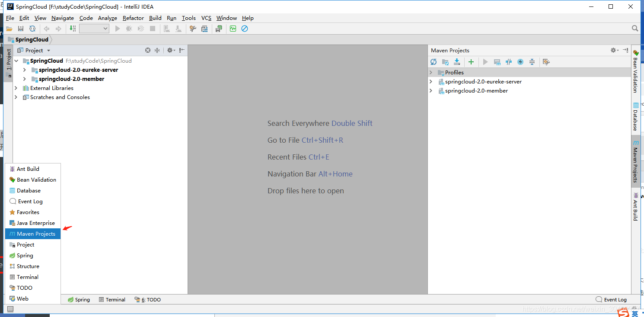Click Run Maven Build play icon
644x317 pixels.
[485, 62]
